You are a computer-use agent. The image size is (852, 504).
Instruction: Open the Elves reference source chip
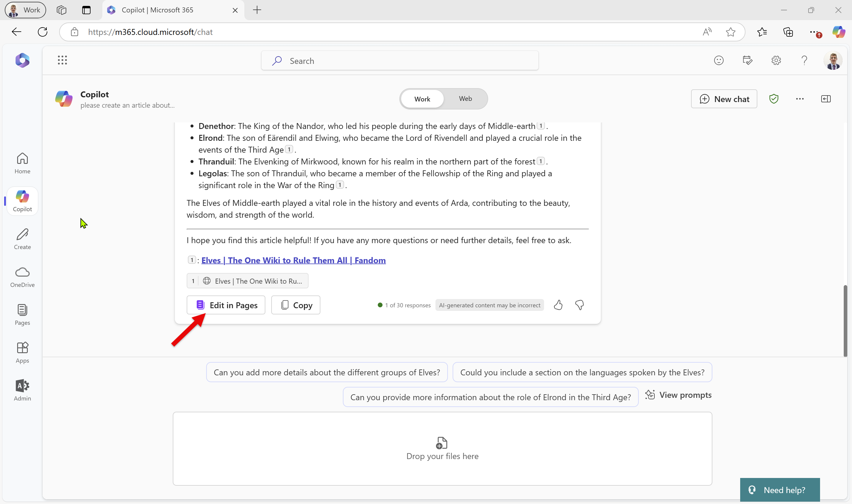tap(247, 281)
